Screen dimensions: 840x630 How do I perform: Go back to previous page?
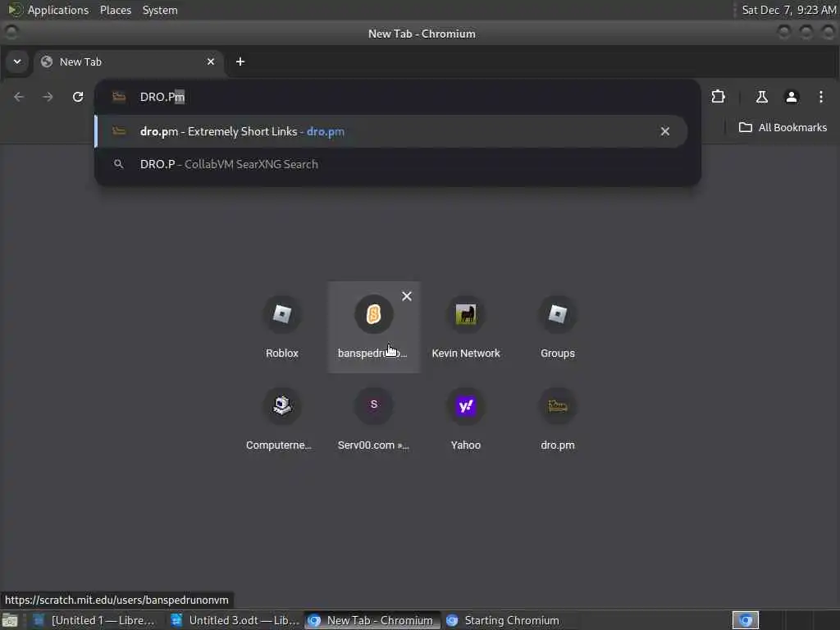click(x=19, y=97)
